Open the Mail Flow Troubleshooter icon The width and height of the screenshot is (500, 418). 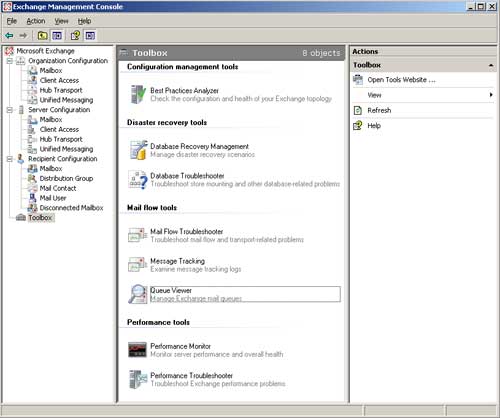[x=138, y=235]
